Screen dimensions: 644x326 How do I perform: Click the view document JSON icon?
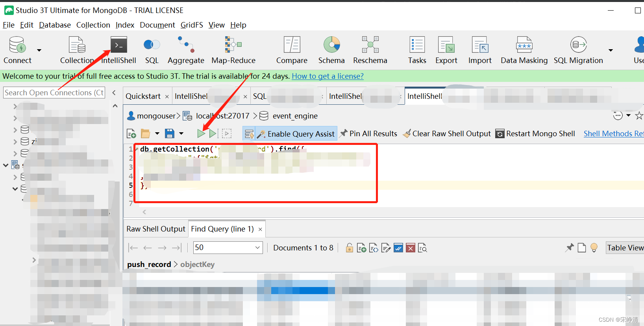(374, 248)
